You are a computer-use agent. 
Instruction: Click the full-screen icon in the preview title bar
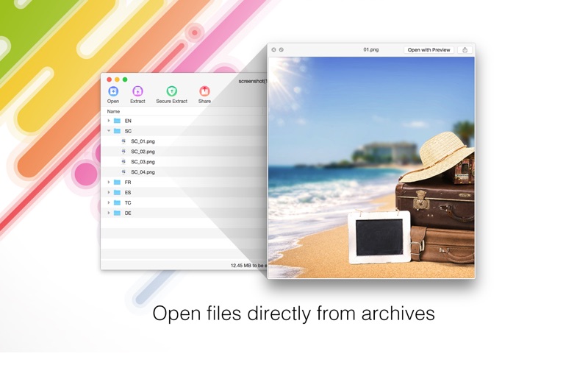point(282,50)
